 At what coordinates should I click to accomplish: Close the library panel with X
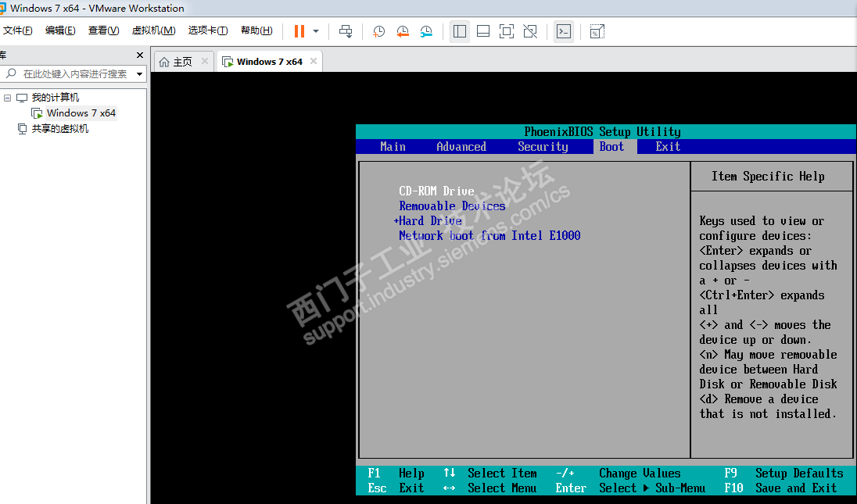[140, 55]
